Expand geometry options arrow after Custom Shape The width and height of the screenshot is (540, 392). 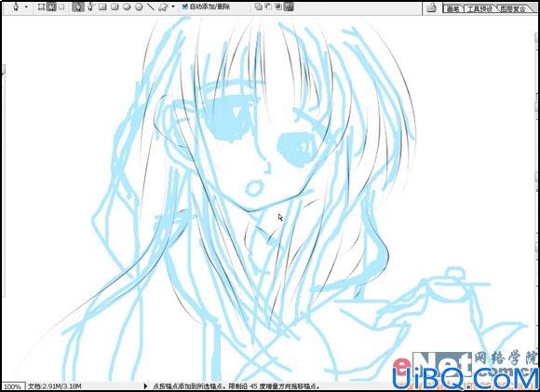pyautogui.click(x=173, y=7)
